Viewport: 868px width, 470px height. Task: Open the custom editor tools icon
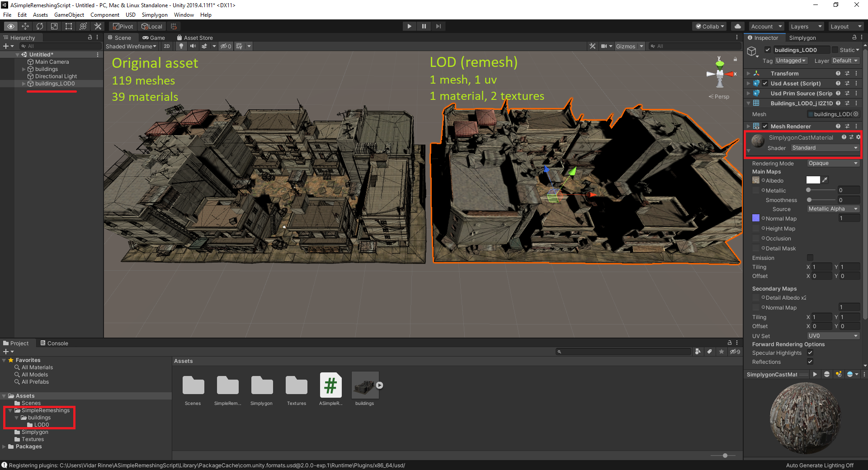[98, 26]
